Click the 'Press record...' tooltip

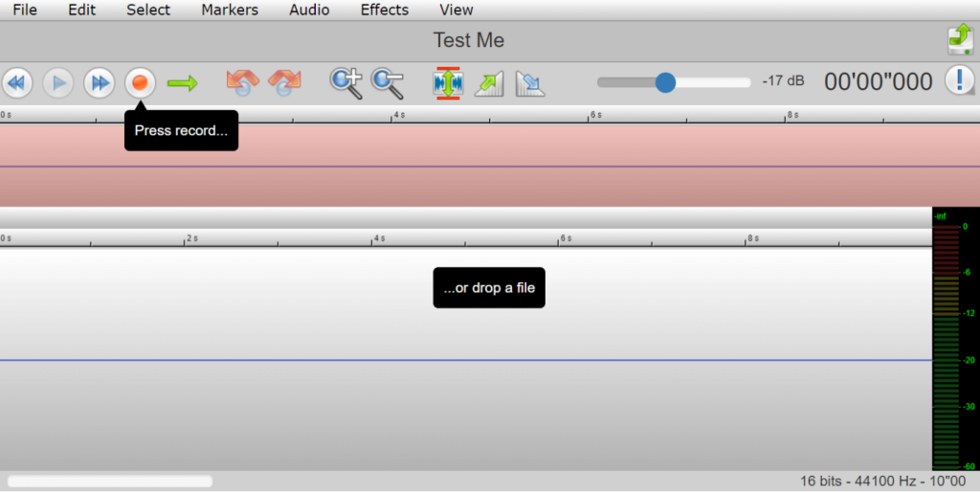[x=181, y=131]
